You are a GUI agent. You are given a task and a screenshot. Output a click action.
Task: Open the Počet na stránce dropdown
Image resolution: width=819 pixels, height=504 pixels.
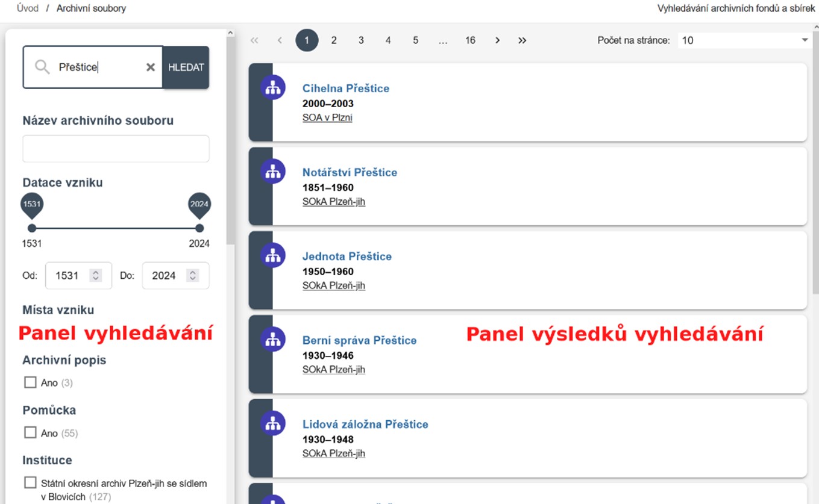click(744, 40)
